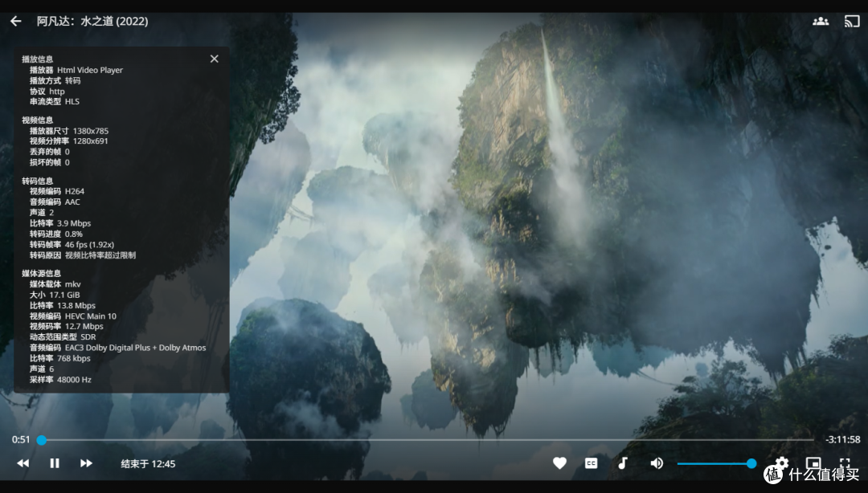Pause the video playback
This screenshot has height=493, width=868.
55,463
